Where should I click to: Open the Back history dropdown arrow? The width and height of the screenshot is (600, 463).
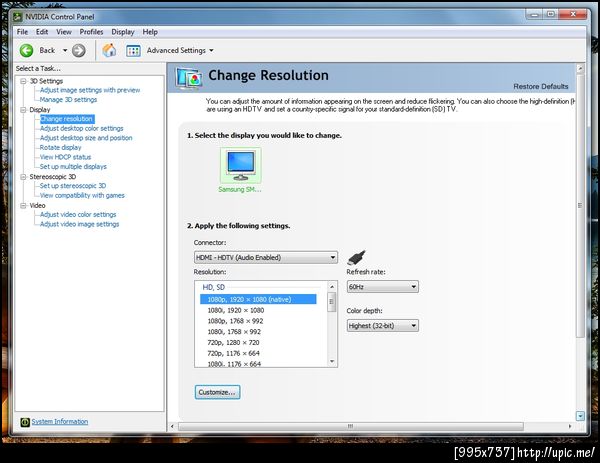click(65, 51)
